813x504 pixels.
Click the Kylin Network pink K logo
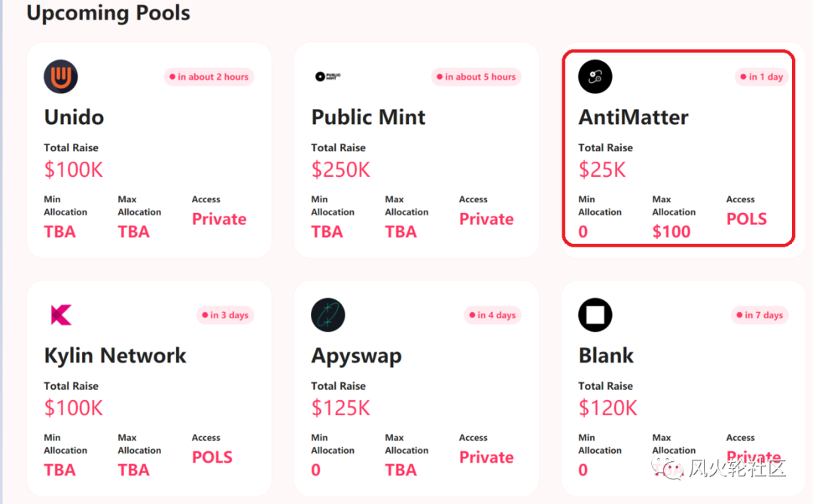[61, 315]
